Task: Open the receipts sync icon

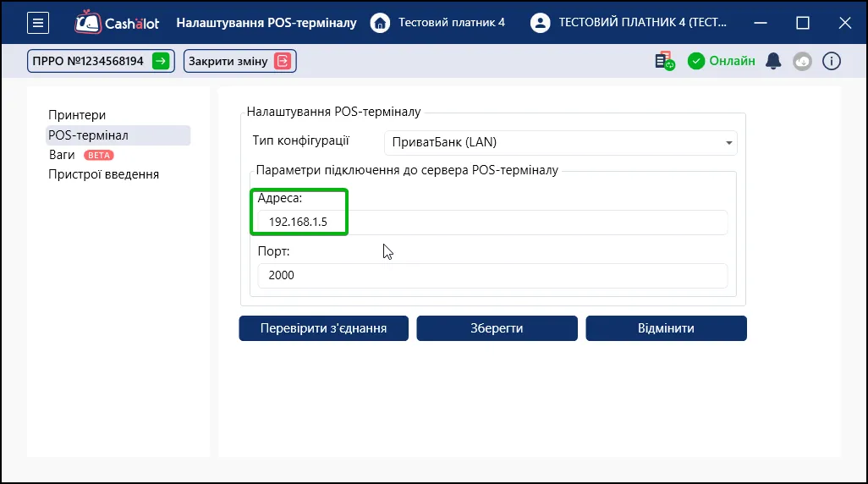Action: 664,61
